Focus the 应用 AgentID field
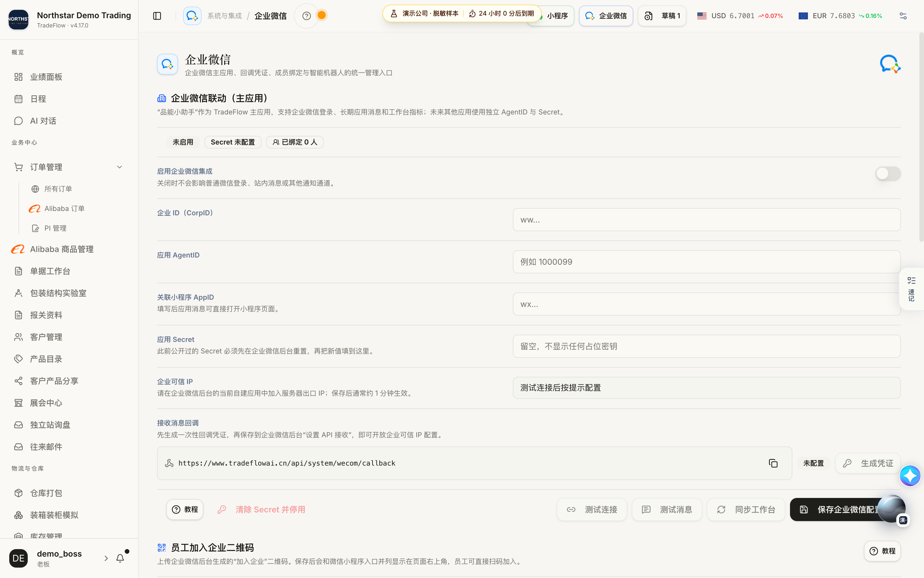This screenshot has height=578, width=924. pyautogui.click(x=706, y=262)
